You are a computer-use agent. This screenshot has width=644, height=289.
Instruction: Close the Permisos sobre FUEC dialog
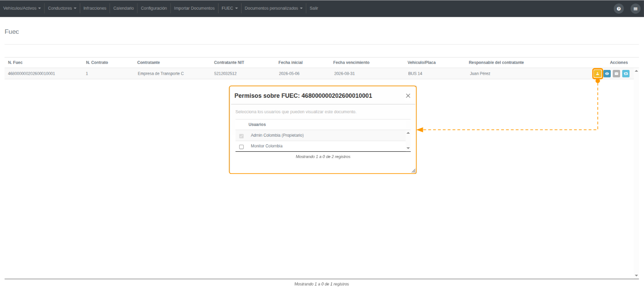408,96
